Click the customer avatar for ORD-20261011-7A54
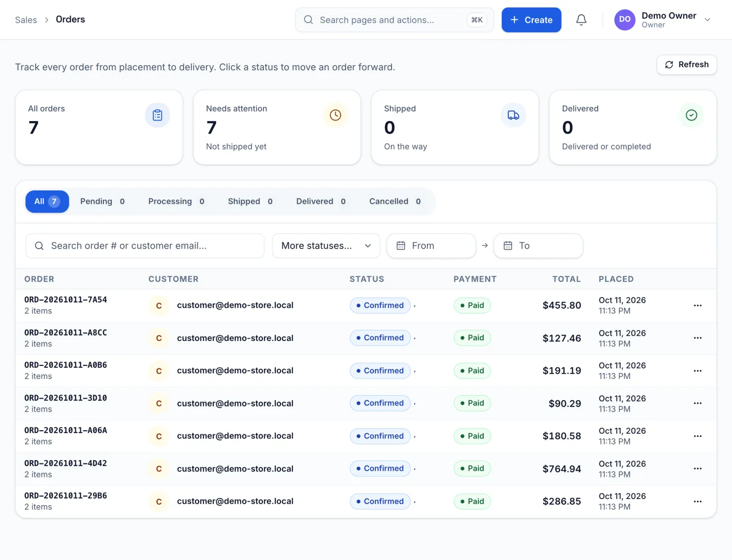Screen dimensions: 732x560 tap(159, 305)
